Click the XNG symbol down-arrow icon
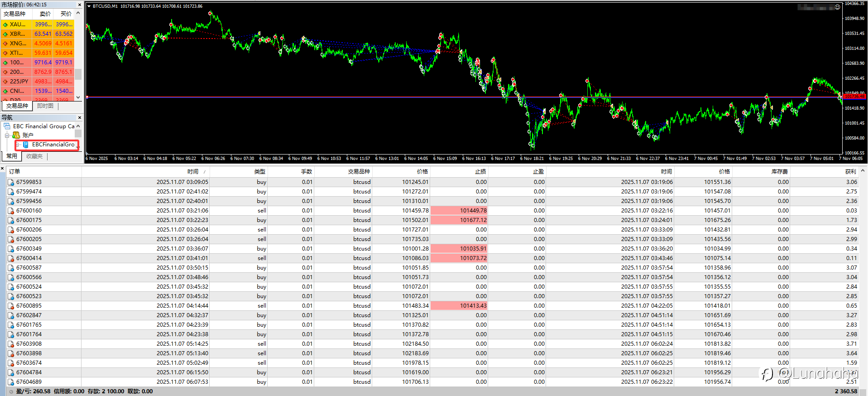Image resolution: width=868 pixels, height=396 pixels. point(5,43)
